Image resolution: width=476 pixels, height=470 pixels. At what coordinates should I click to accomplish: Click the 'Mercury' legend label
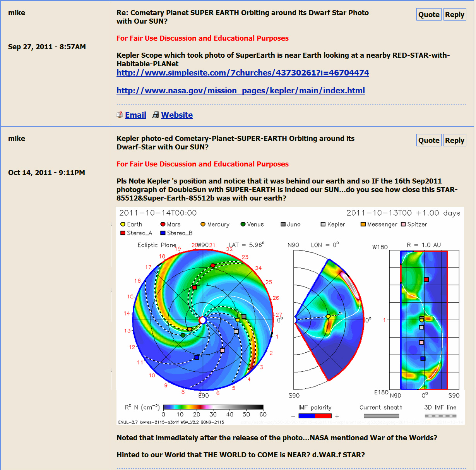pos(218,225)
